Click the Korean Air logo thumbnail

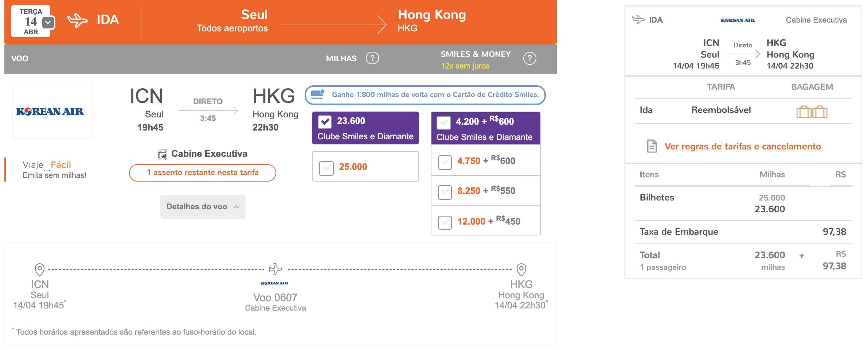coord(52,112)
